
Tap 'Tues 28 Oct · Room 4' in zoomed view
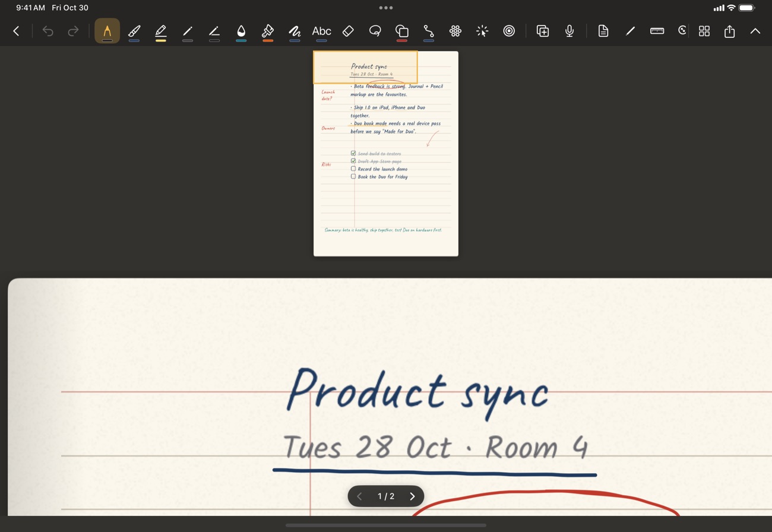[435, 447]
